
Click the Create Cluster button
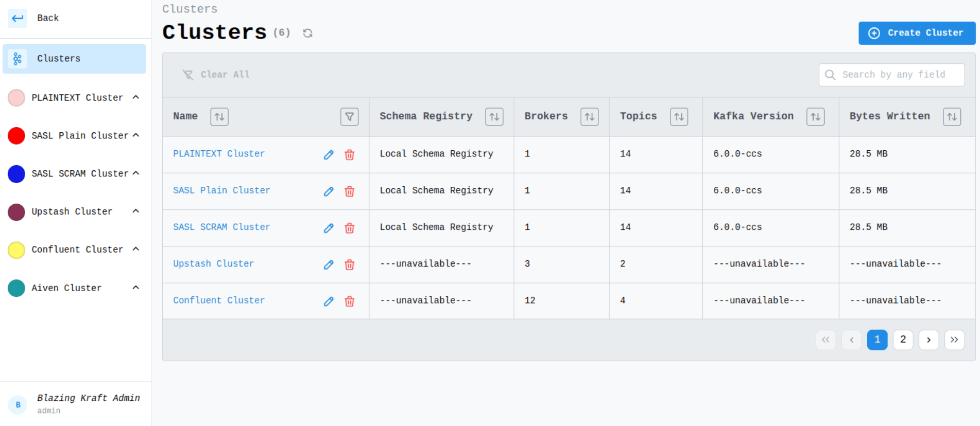917,33
